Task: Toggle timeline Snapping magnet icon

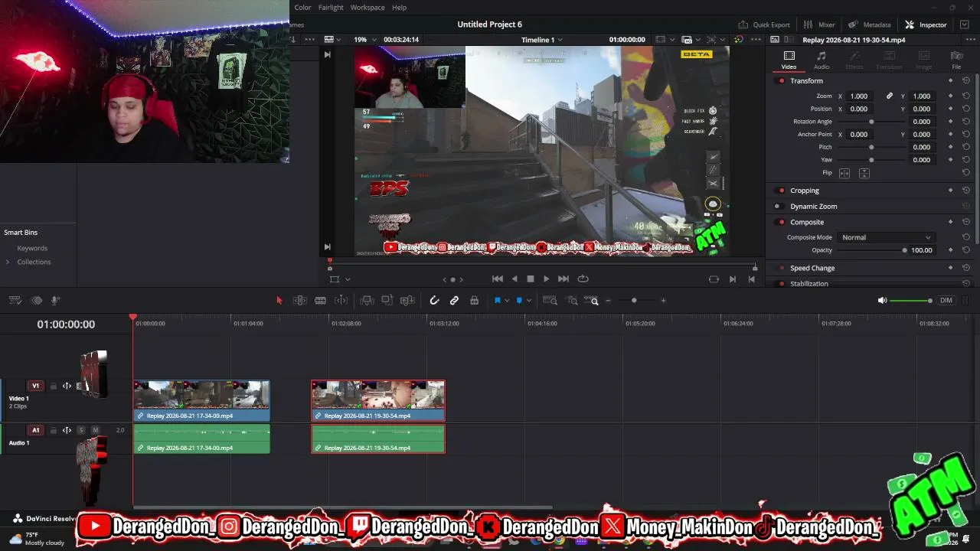Action: coord(434,301)
